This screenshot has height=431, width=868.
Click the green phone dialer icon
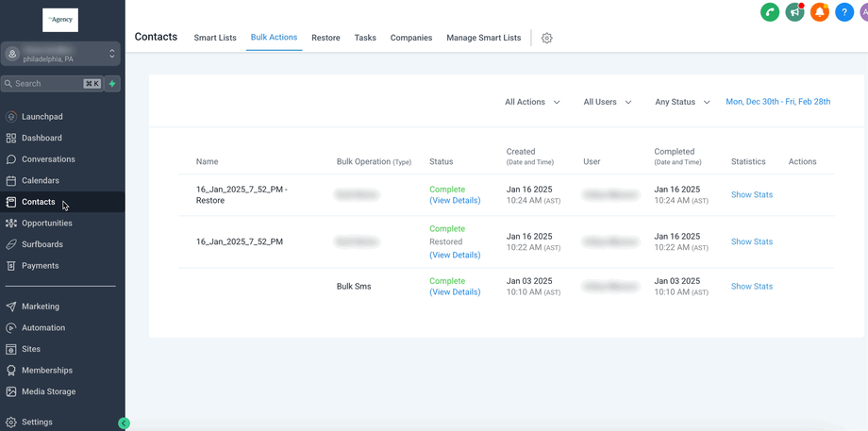tap(770, 12)
